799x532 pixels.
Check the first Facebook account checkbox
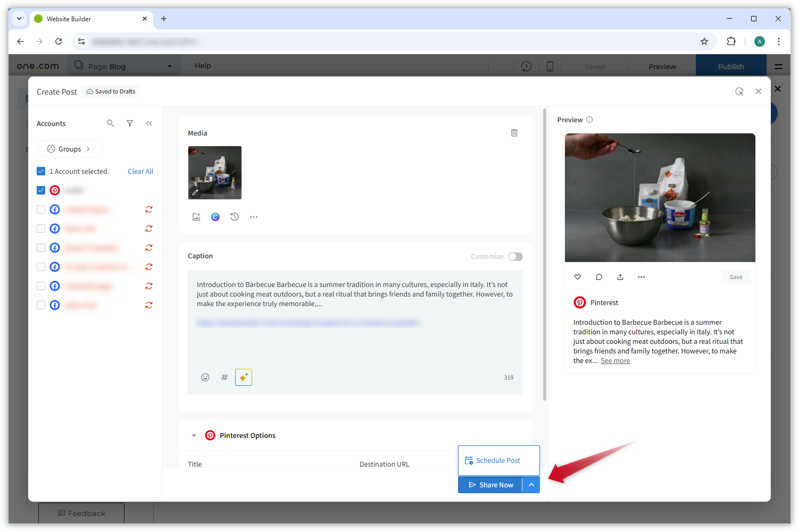[x=41, y=209]
